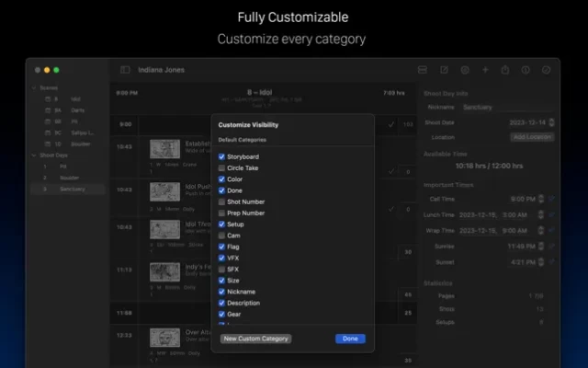Uncheck the Storyboard checkbox
The height and width of the screenshot is (368, 588).
221,157
